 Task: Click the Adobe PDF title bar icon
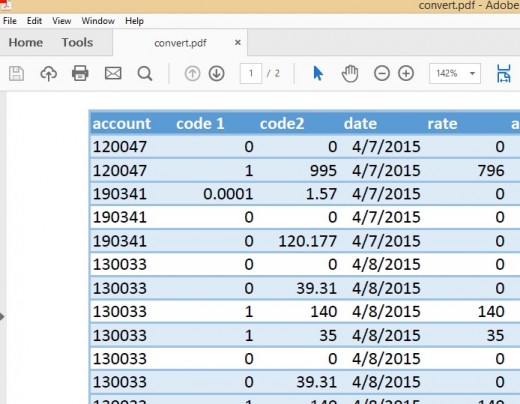point(6,5)
